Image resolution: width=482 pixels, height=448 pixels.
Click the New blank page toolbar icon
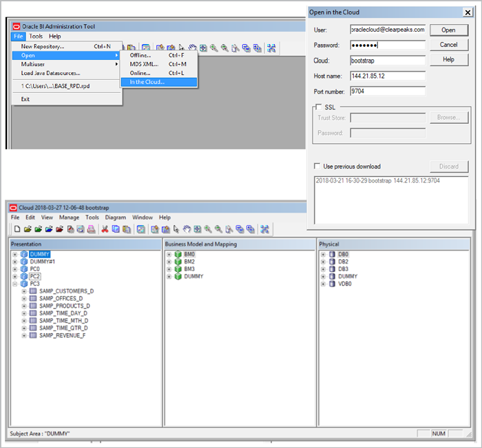[17, 229]
